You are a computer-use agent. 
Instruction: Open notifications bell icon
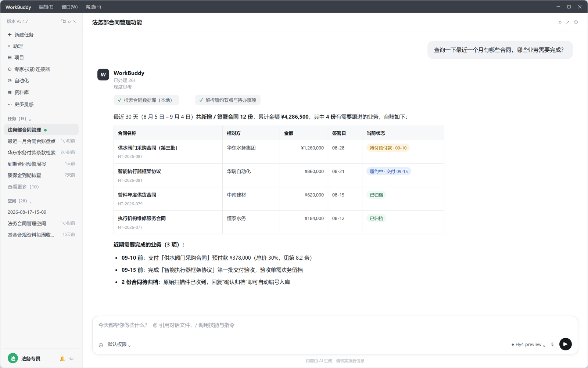click(62, 358)
